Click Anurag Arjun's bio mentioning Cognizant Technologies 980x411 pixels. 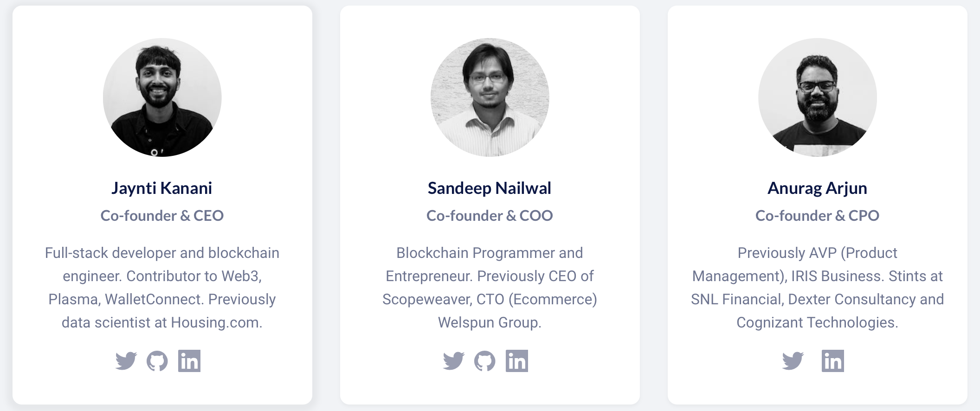(x=818, y=288)
